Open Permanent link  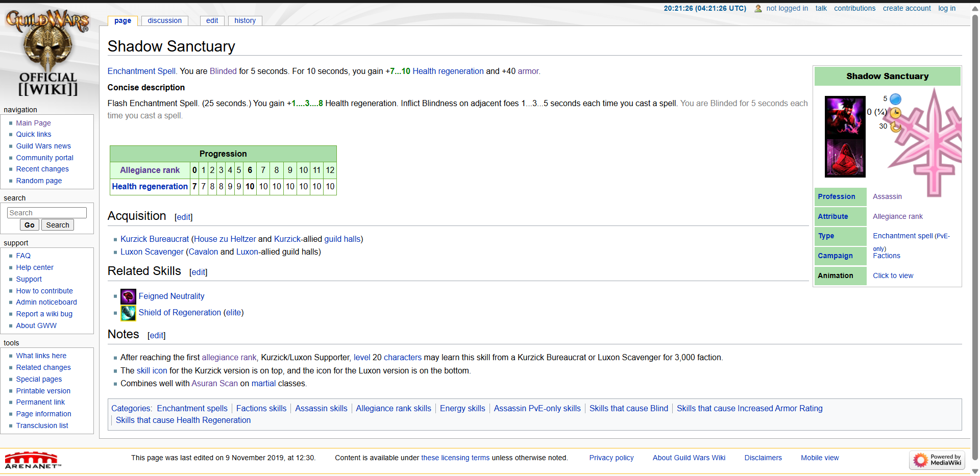click(40, 402)
